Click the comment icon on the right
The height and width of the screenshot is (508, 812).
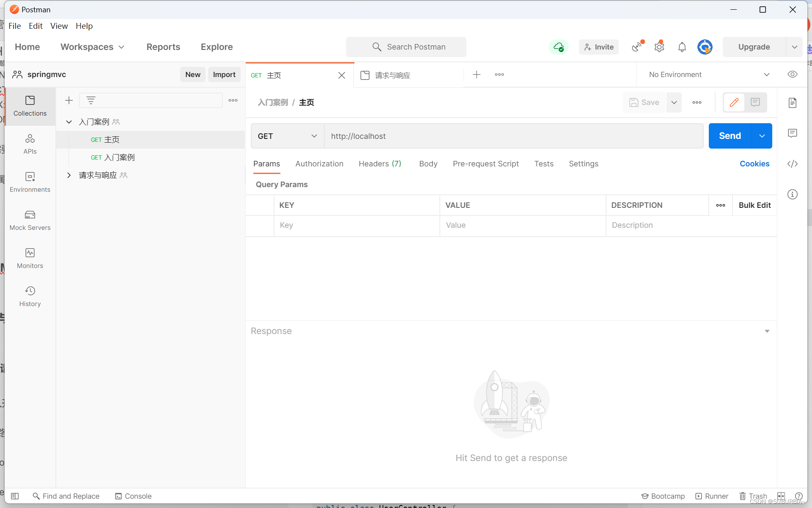793,133
